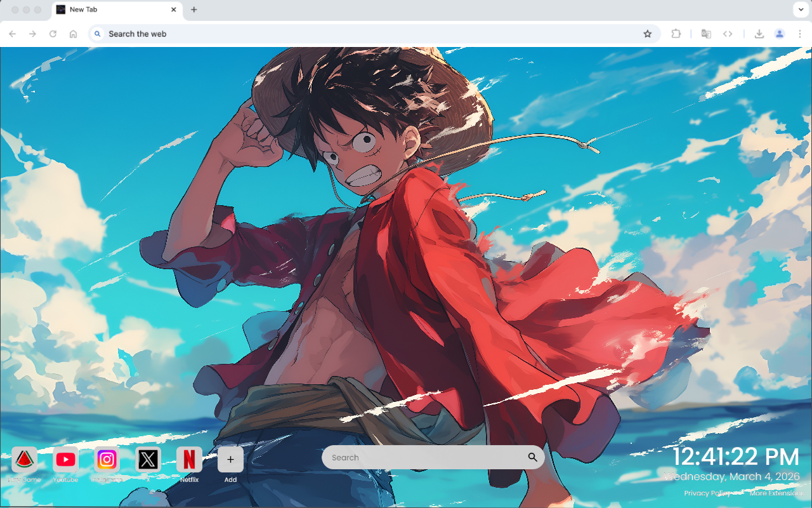Click the Wednesday, March 4, 2026 date
The image size is (812, 508).
(x=732, y=476)
